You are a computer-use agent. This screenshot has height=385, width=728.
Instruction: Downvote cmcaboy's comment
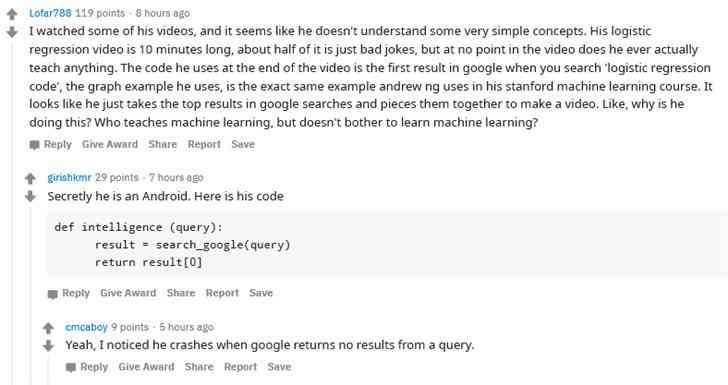tap(48, 346)
